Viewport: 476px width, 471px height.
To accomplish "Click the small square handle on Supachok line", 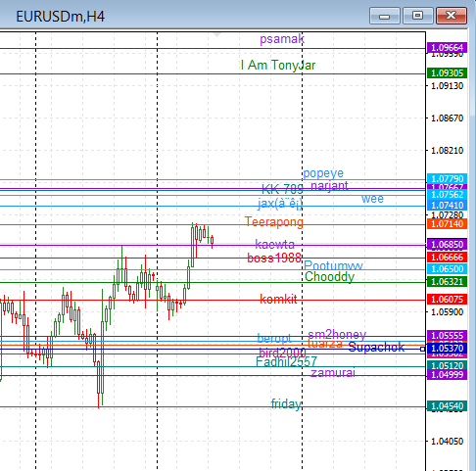I will pyautogui.click(x=422, y=350).
